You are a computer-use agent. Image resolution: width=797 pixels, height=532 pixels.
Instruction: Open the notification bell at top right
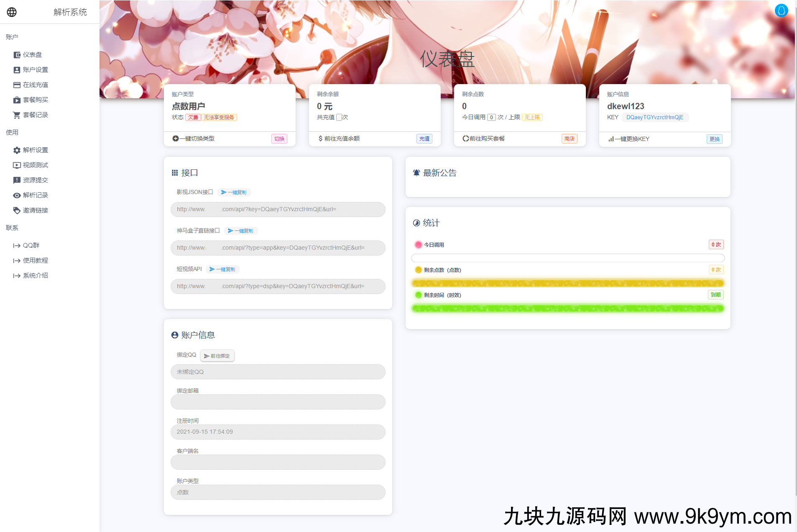pyautogui.click(x=782, y=10)
